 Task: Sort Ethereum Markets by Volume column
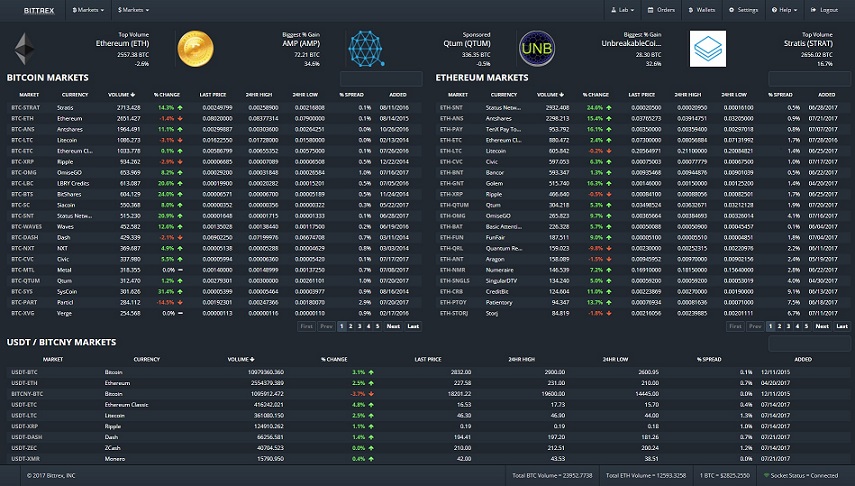tap(550, 95)
